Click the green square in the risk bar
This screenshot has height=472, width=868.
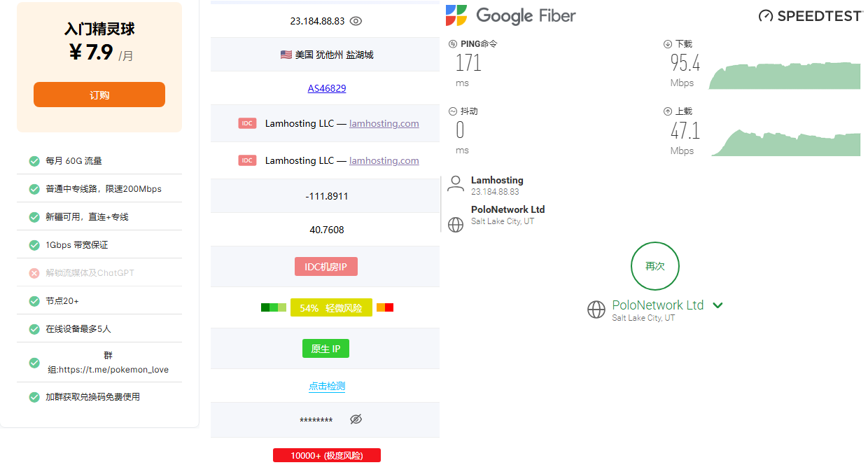tap(267, 307)
